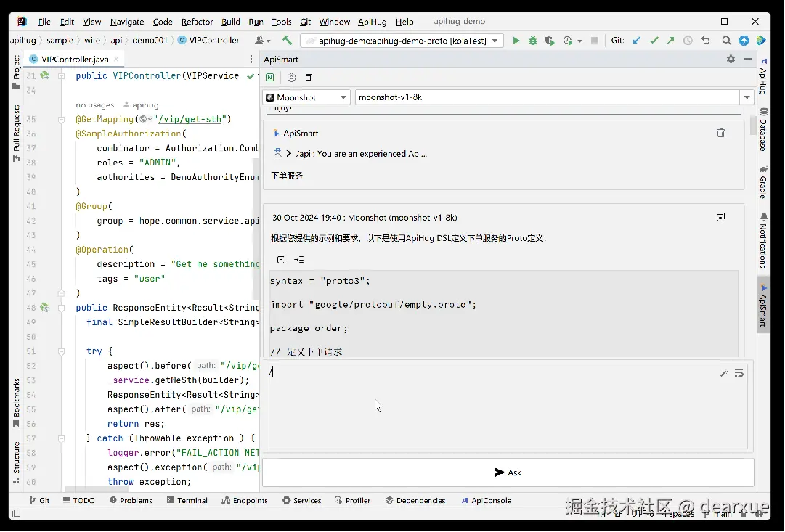The height and width of the screenshot is (532, 785).
Task: Click the Profiler run icon in the toolbar
Action: [568, 41]
